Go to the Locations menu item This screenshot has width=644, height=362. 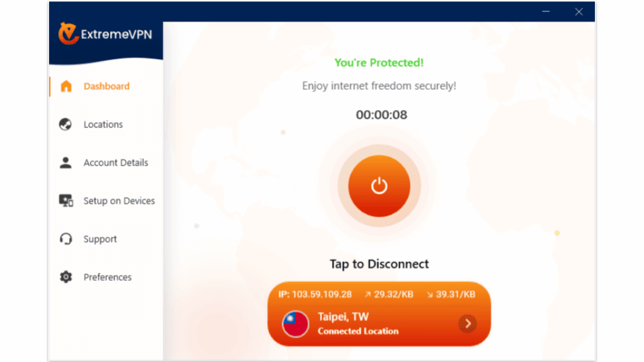coord(103,125)
